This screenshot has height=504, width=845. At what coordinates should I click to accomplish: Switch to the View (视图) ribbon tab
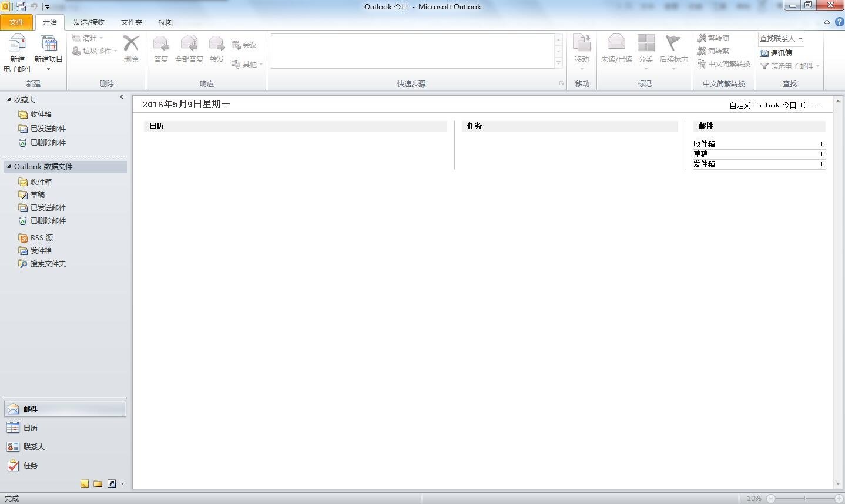(x=165, y=22)
